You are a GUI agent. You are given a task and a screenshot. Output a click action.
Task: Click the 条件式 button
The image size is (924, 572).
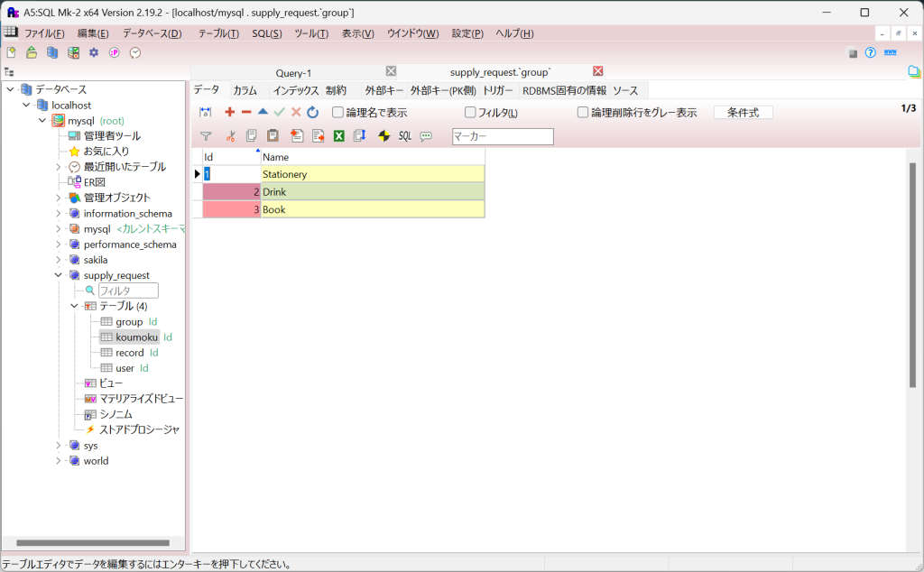click(x=743, y=113)
